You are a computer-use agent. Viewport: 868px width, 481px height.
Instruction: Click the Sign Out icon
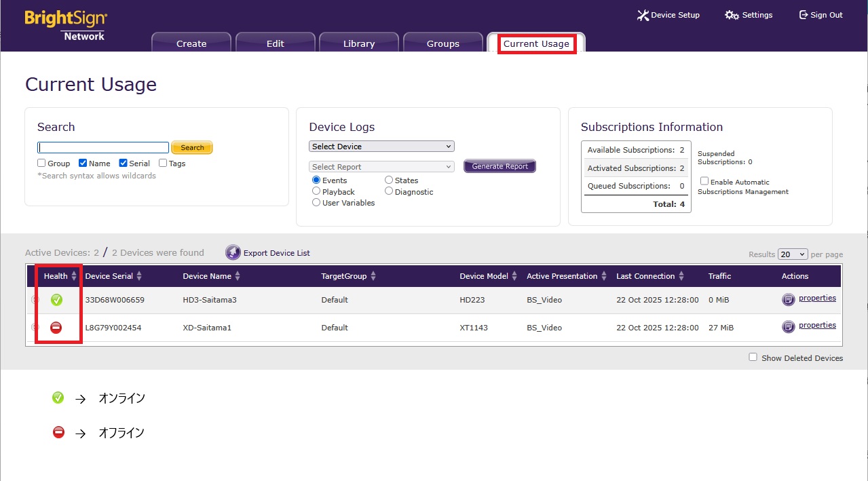[803, 15]
